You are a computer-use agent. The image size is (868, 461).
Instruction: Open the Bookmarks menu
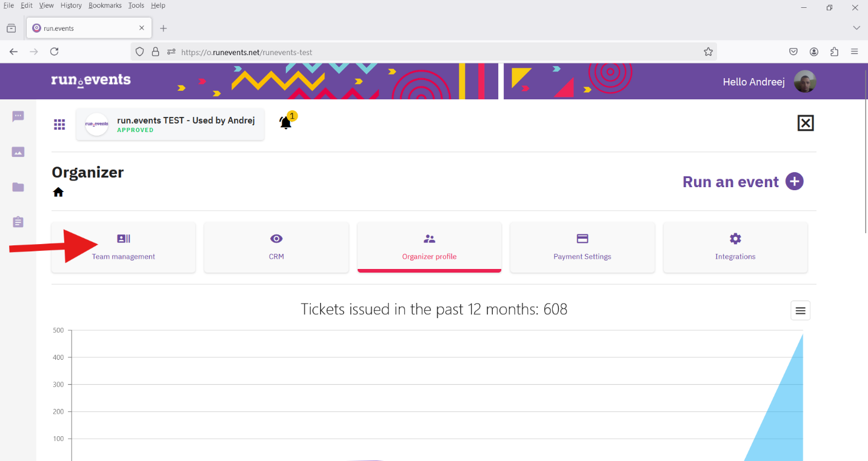tap(105, 5)
